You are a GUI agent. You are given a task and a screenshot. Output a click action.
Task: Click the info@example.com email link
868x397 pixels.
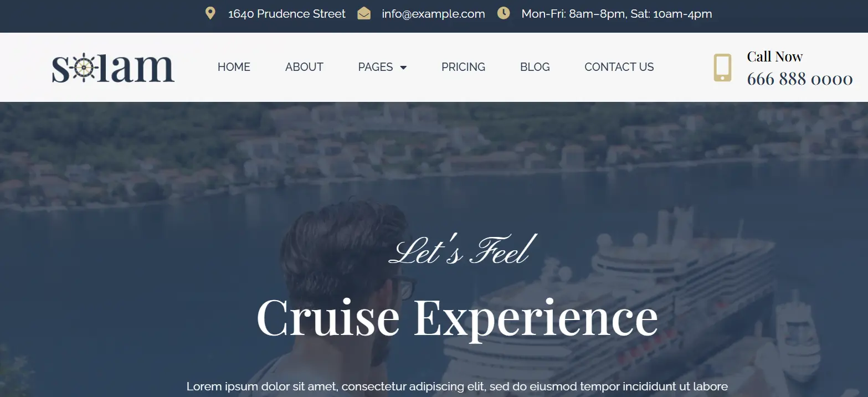point(433,14)
